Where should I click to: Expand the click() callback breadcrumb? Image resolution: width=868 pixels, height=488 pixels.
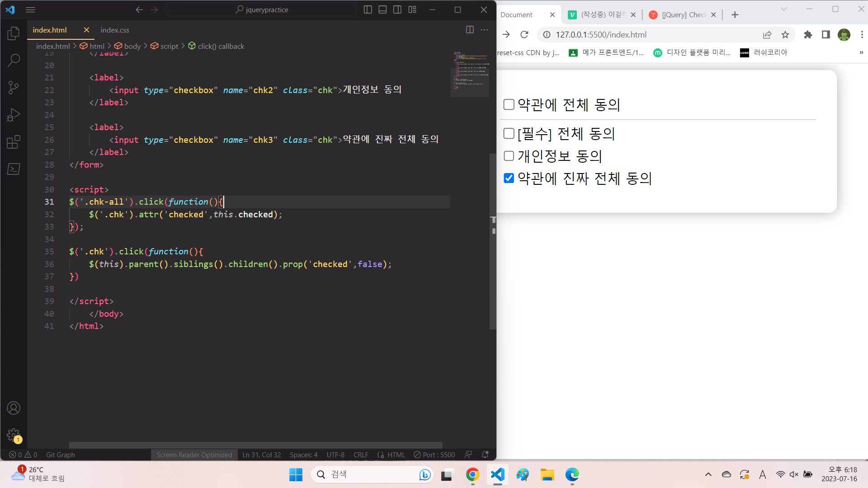pyautogui.click(x=216, y=46)
